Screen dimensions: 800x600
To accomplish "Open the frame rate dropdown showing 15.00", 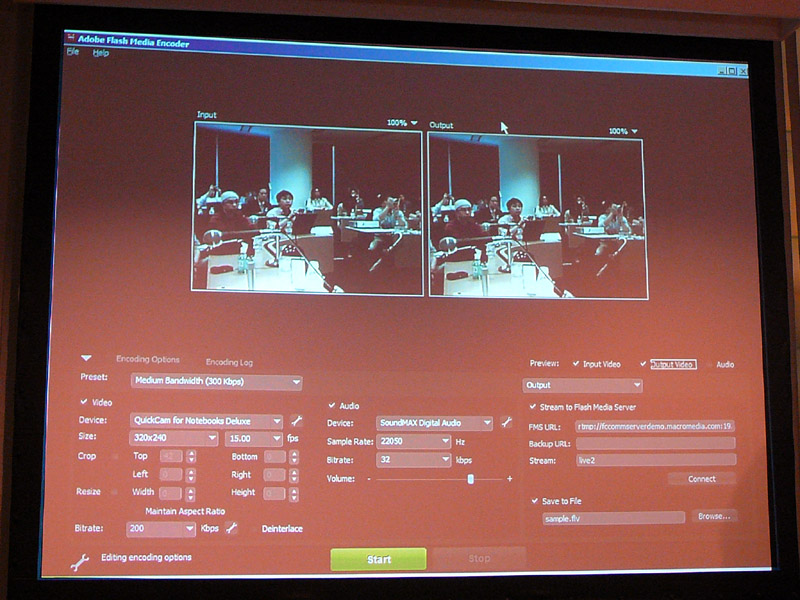I will 254,438.
